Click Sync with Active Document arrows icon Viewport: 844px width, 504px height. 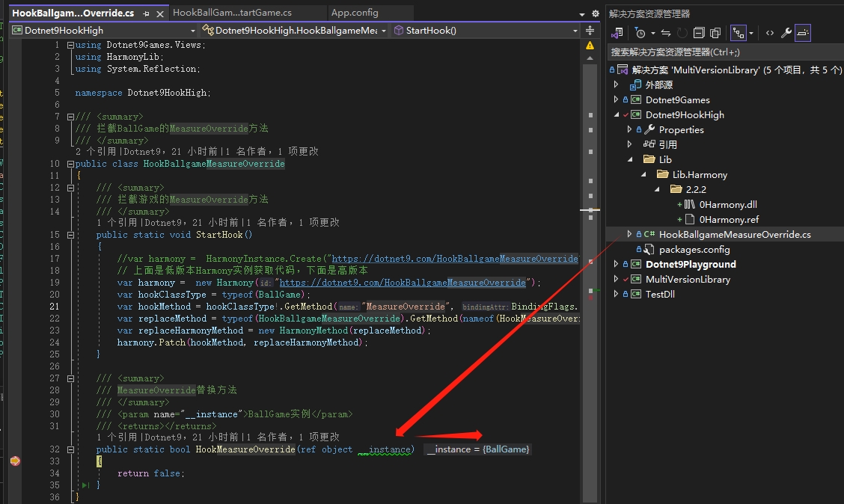pyautogui.click(x=666, y=33)
